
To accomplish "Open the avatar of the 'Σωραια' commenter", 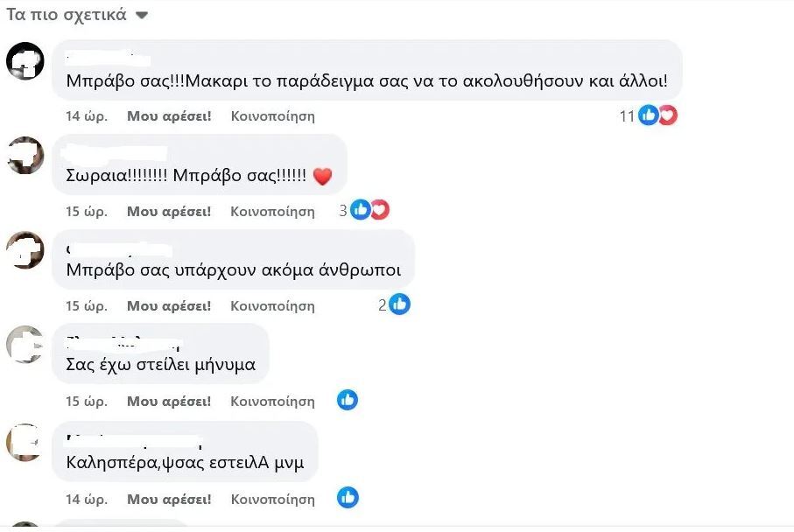I will 25,156.
